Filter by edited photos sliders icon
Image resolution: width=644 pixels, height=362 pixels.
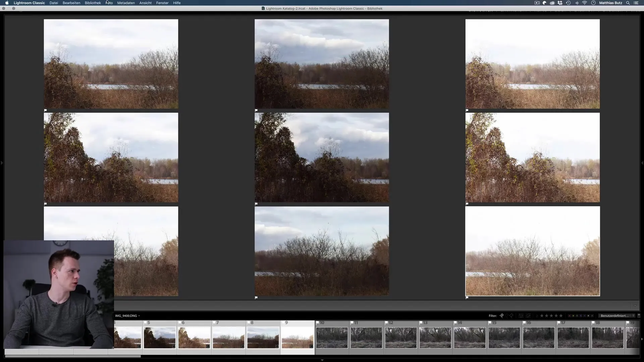[521, 316]
